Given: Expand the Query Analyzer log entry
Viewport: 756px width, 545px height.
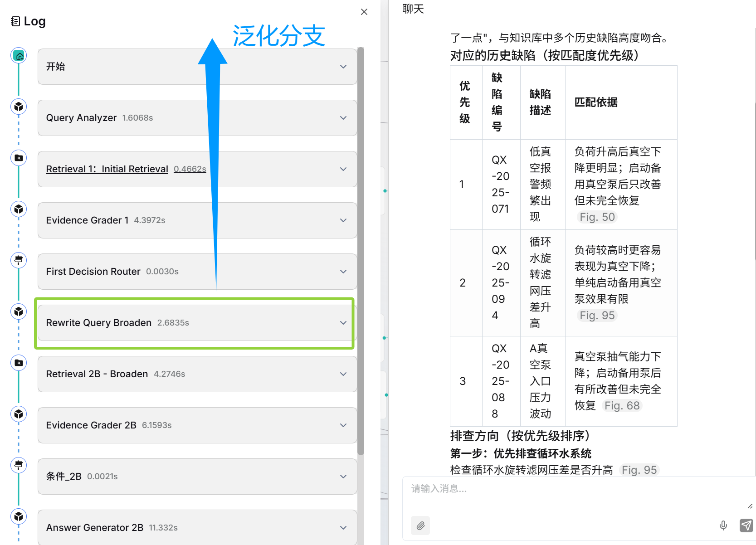Looking at the screenshot, I should (343, 118).
